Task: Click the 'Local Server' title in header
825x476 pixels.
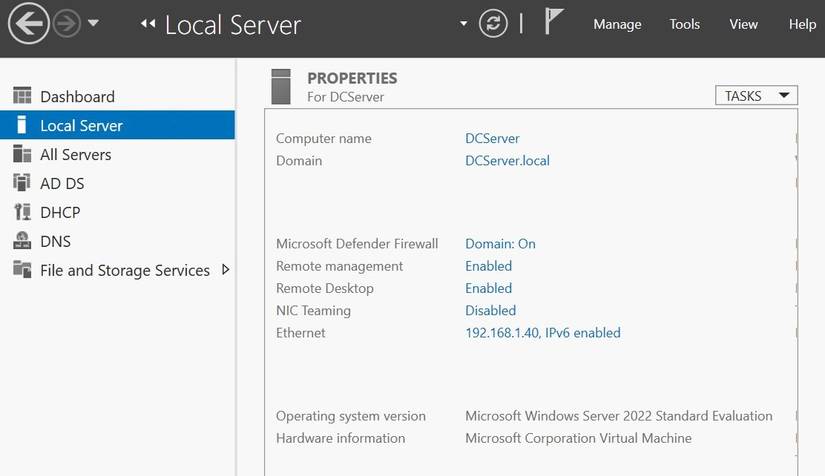Action: point(233,25)
